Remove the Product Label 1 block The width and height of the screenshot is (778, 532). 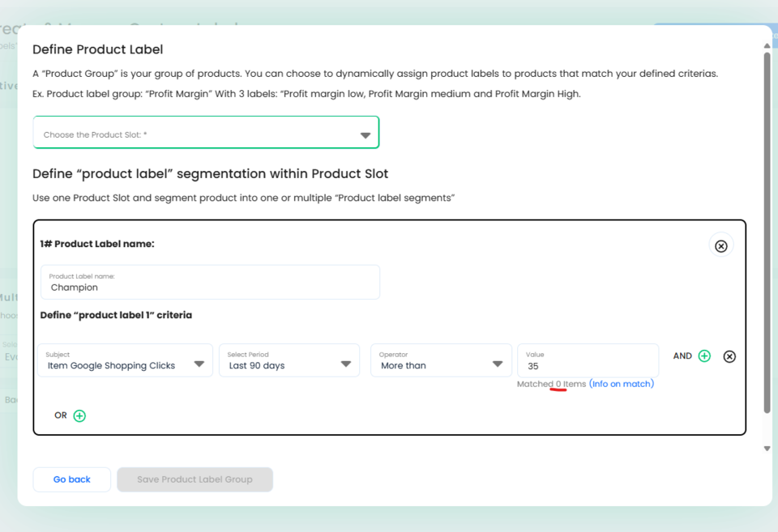(x=721, y=246)
